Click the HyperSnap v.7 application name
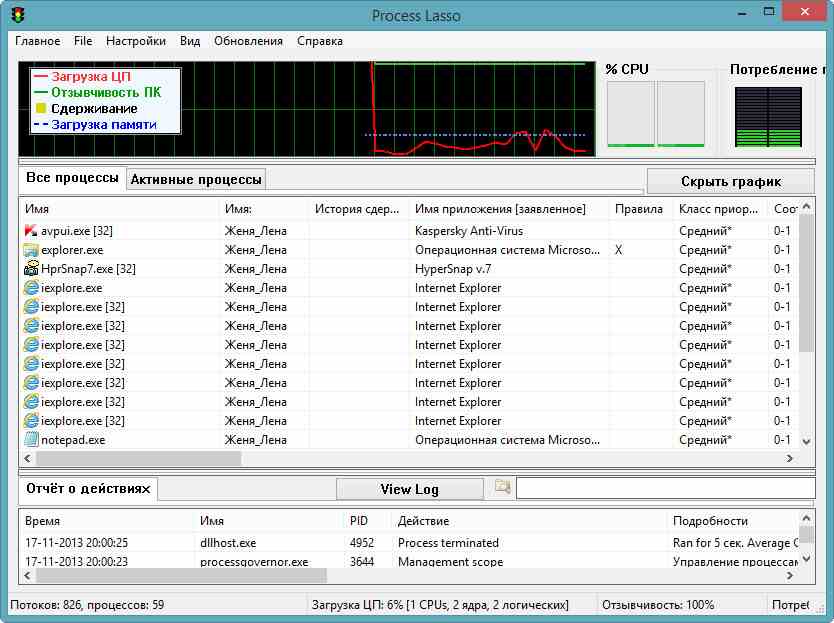Image resolution: width=834 pixels, height=623 pixels. (x=453, y=269)
